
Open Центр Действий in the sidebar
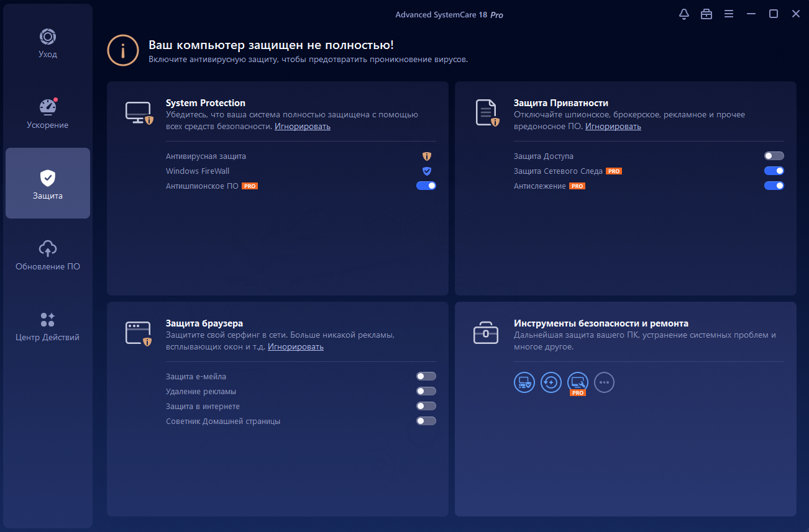point(48,326)
